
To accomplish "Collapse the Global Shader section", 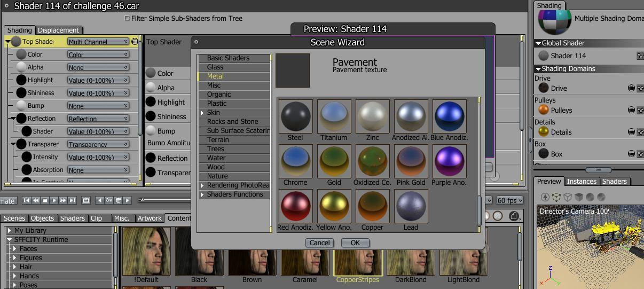I will [538, 43].
